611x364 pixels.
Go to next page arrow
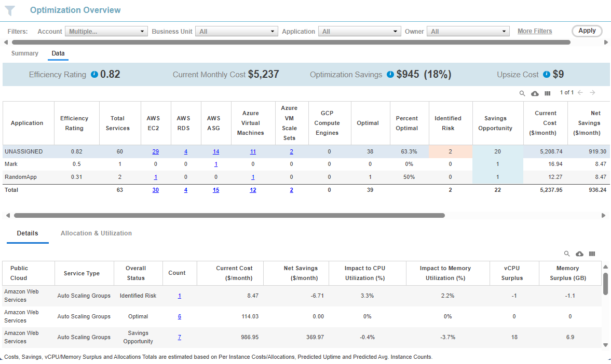[592, 93]
